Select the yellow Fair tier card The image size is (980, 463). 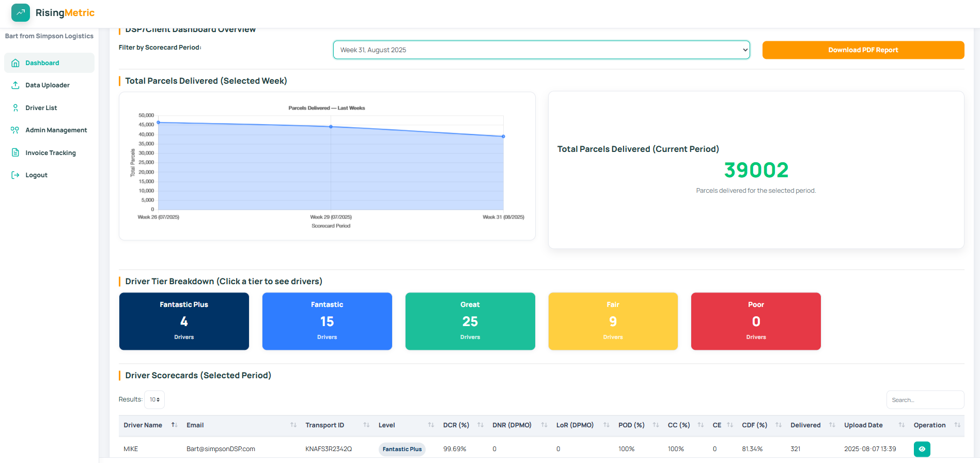pyautogui.click(x=613, y=321)
